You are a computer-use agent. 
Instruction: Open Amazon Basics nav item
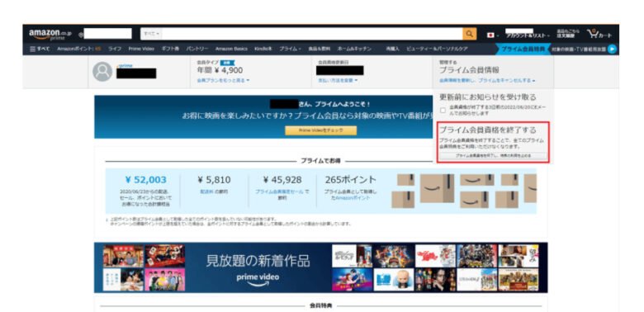[x=231, y=49]
